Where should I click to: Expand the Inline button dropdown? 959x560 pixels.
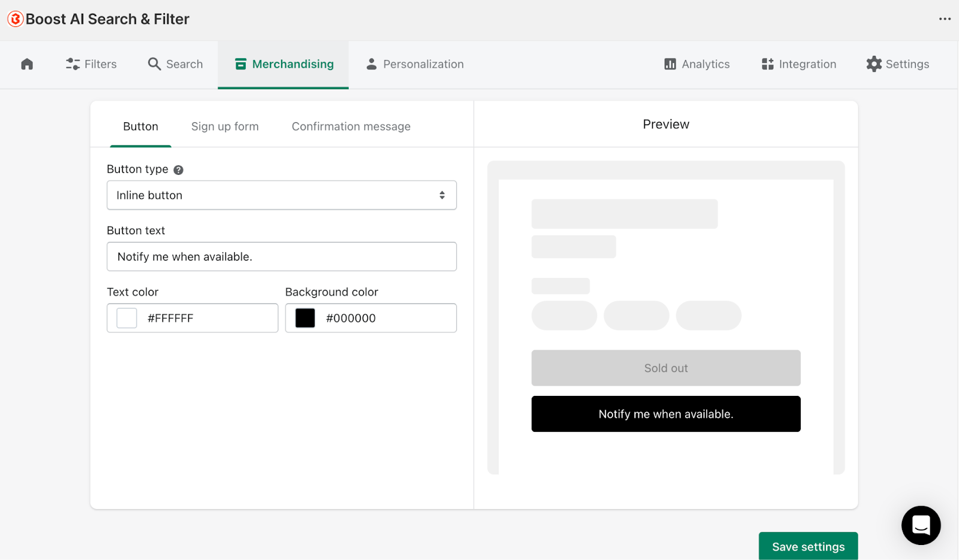(x=282, y=195)
